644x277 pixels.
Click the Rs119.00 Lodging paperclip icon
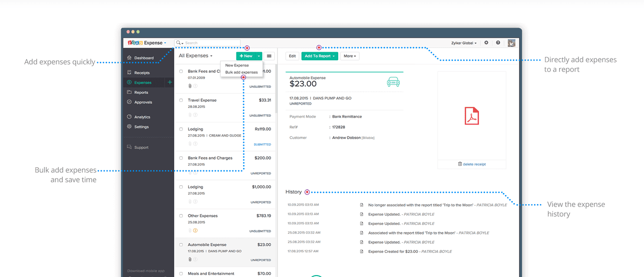click(x=190, y=144)
